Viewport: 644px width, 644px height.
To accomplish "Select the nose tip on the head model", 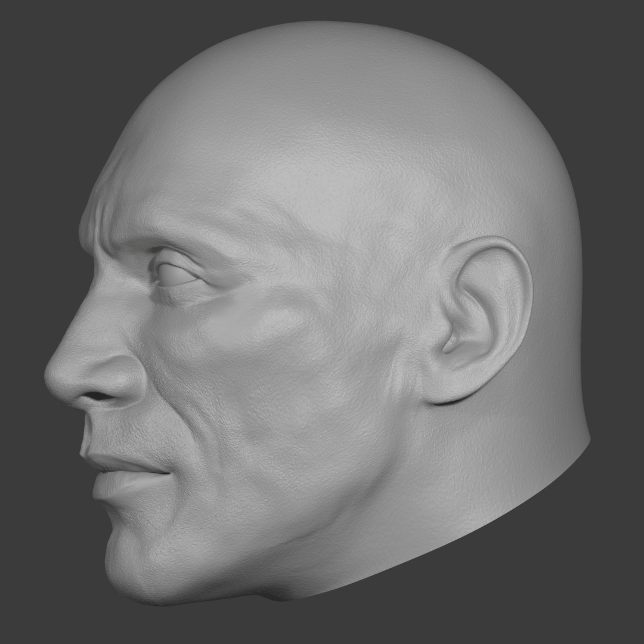I will tap(55, 376).
